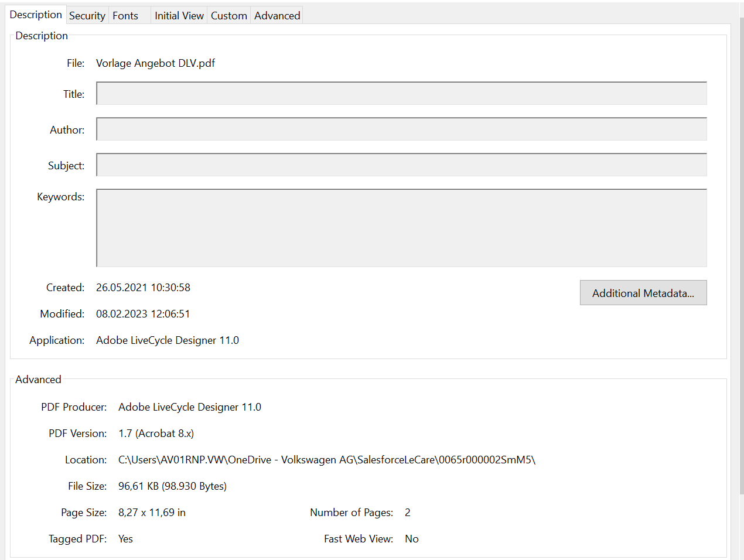Click into the Author input field

[401, 129]
